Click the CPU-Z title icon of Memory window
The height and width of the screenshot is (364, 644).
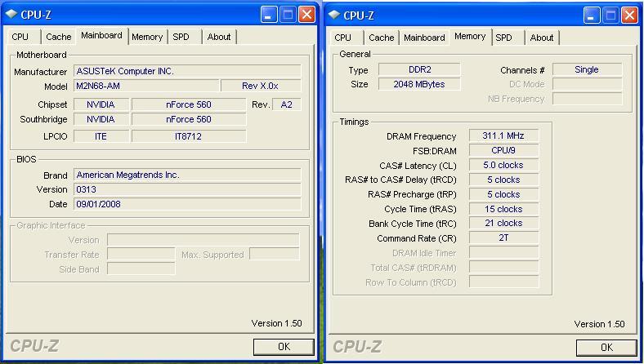pos(334,15)
